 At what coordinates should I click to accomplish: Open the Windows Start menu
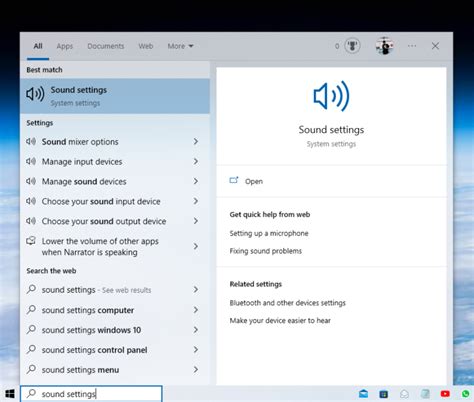[x=10, y=394]
